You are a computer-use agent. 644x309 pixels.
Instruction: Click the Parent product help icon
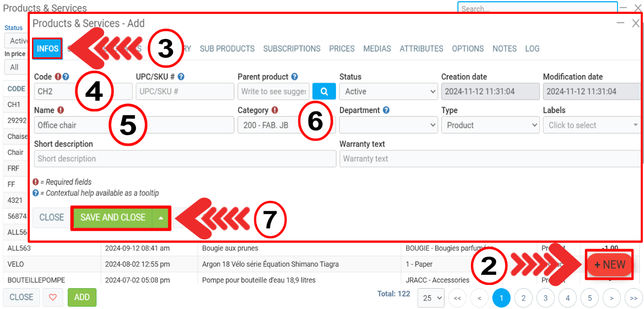[x=294, y=77]
